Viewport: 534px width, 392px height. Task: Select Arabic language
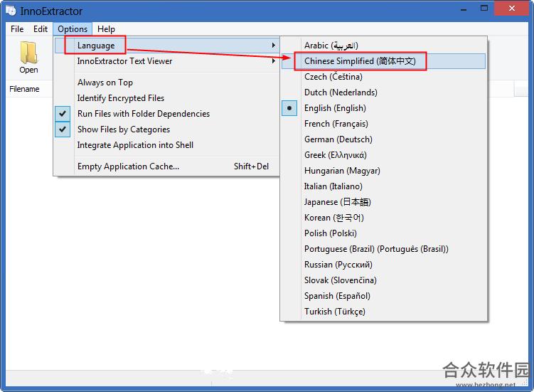click(383, 46)
